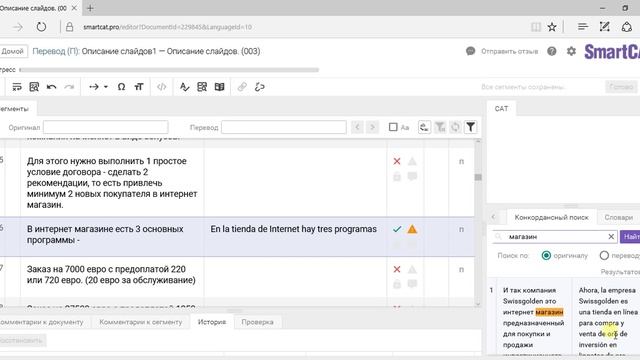Click the Восстановить button in history panel

(x=21, y=340)
